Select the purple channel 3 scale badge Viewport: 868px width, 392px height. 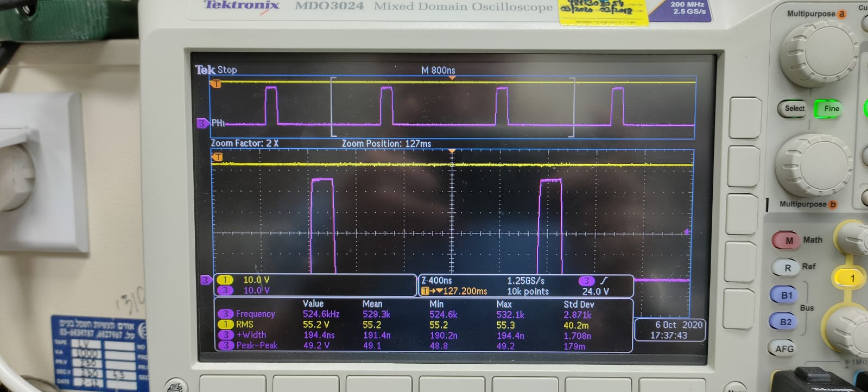tap(224, 290)
